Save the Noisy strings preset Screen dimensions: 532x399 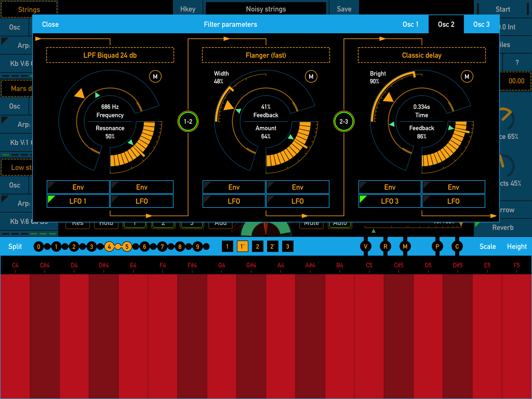344,9
